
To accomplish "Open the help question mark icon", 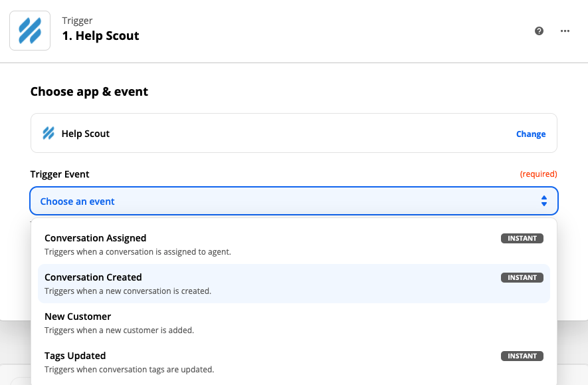I will pyautogui.click(x=539, y=31).
